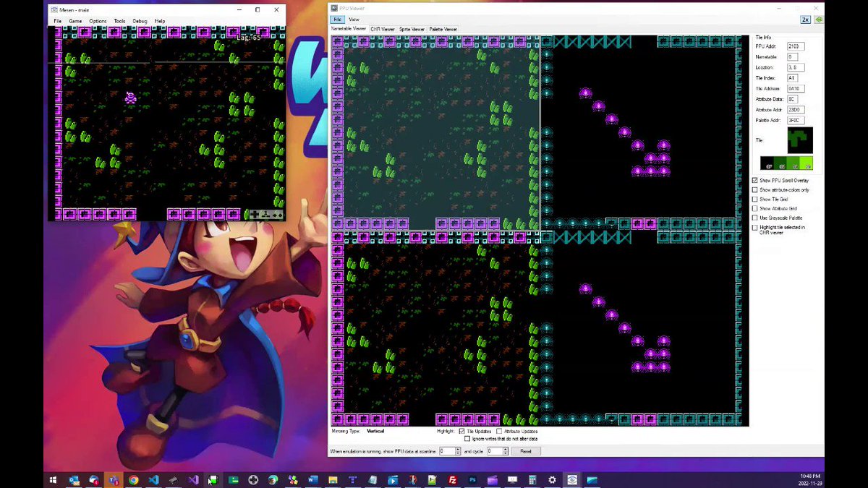868x488 pixels.
Task: Switch to Mesen emulator taskbar icon
Action: coord(572,479)
